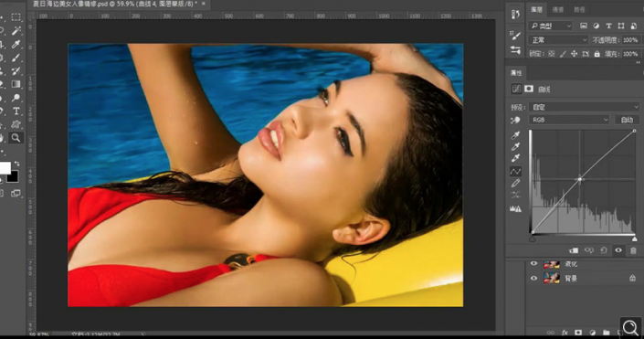Open the curves preset 自定 dropdown
644x339 pixels.
[585, 107]
